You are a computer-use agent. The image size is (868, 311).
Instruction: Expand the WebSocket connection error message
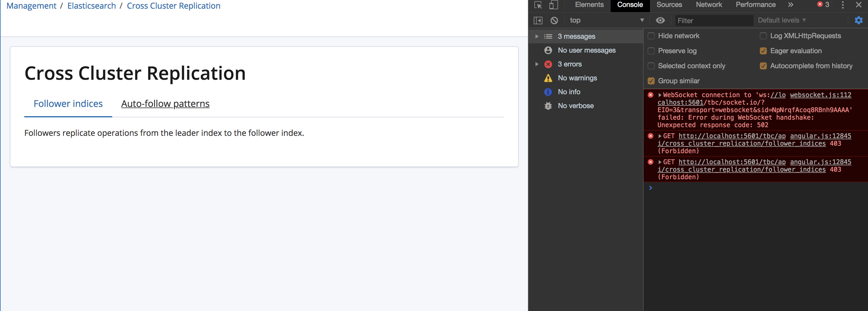(x=660, y=95)
